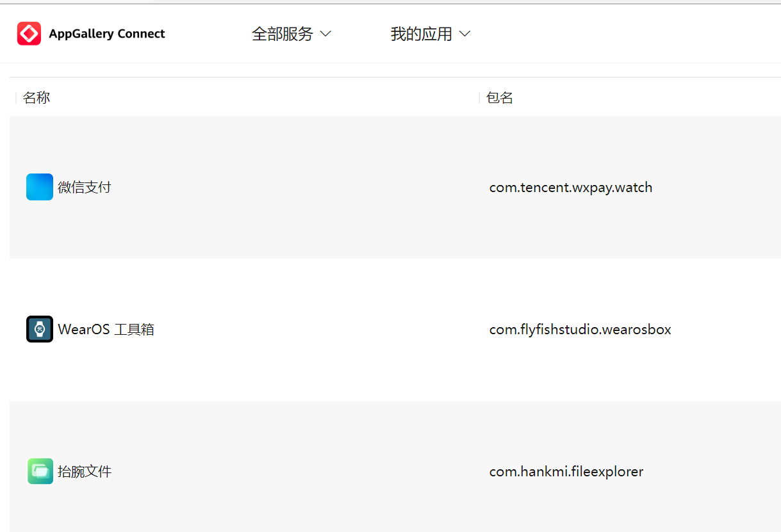Expand the 我的应用 dropdown menu
The width and height of the screenshot is (781, 532).
click(x=431, y=34)
